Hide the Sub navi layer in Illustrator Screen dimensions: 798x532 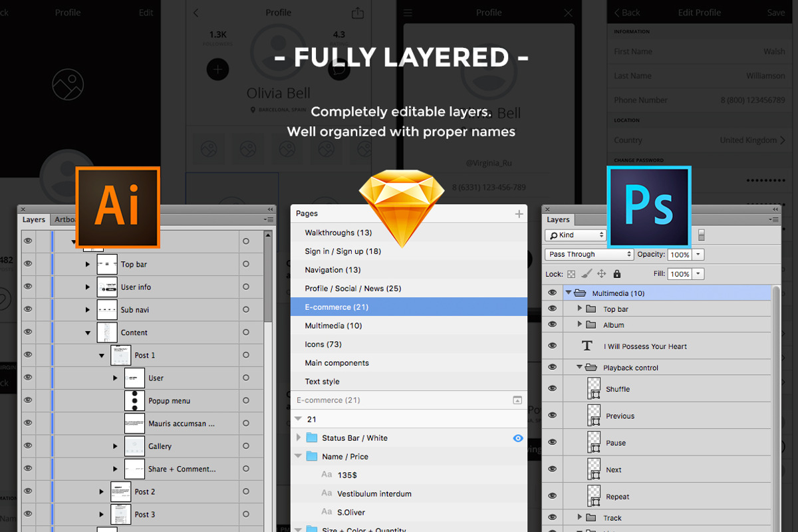tap(28, 309)
